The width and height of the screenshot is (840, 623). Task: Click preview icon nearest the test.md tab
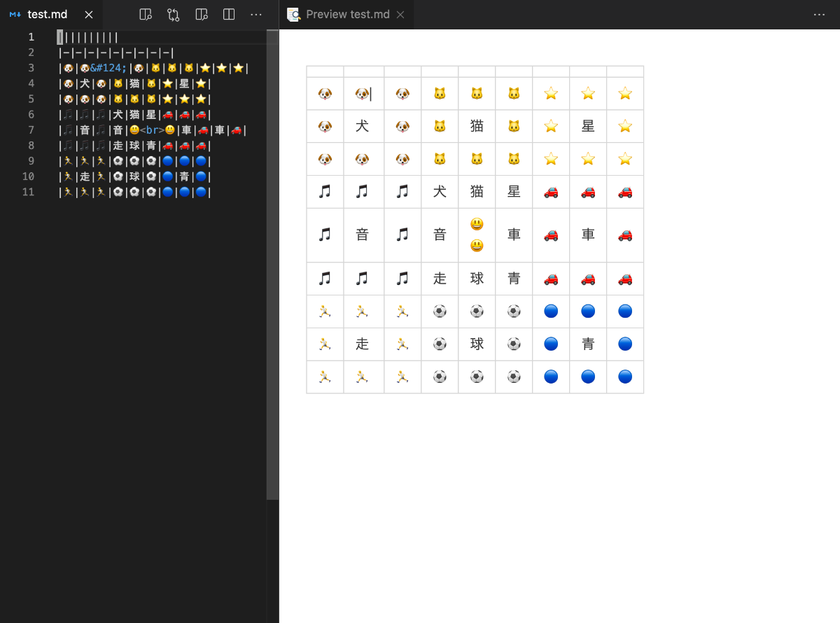(146, 14)
